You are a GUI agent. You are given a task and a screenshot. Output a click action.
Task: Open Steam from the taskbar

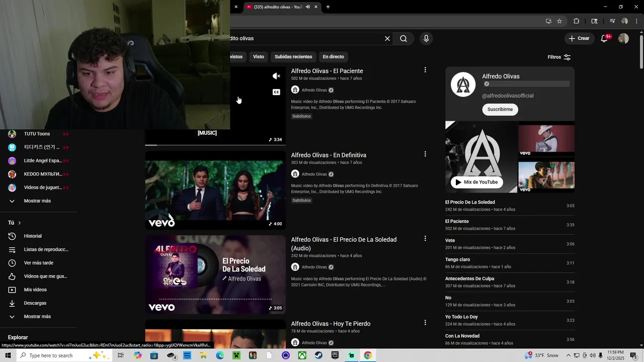[x=318, y=355]
